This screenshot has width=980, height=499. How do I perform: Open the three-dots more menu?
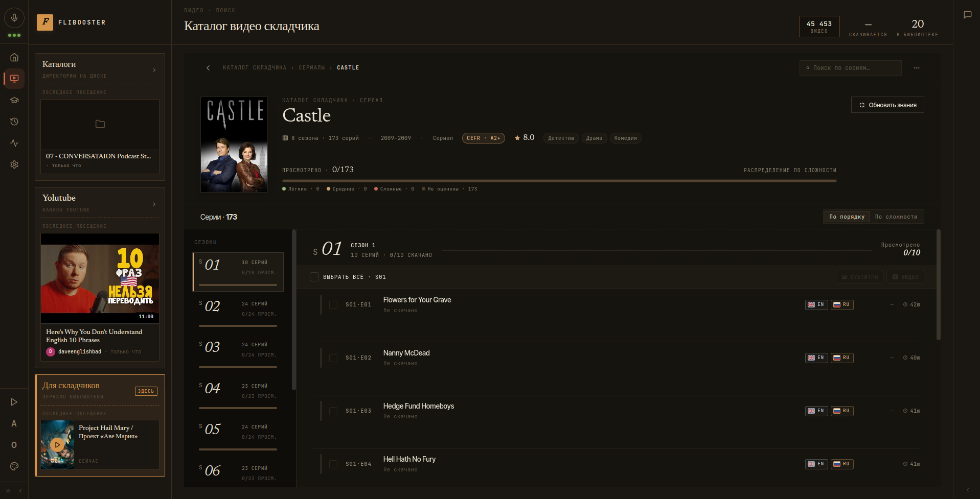[917, 68]
